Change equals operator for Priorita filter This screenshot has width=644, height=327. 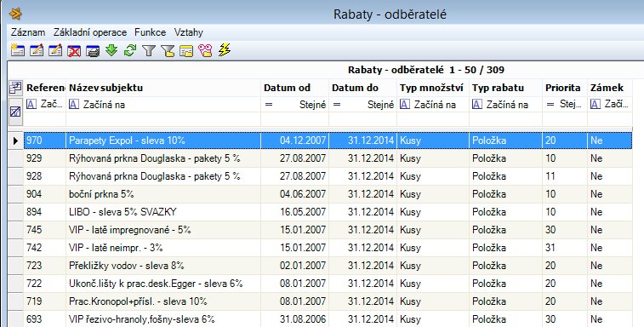[550, 105]
